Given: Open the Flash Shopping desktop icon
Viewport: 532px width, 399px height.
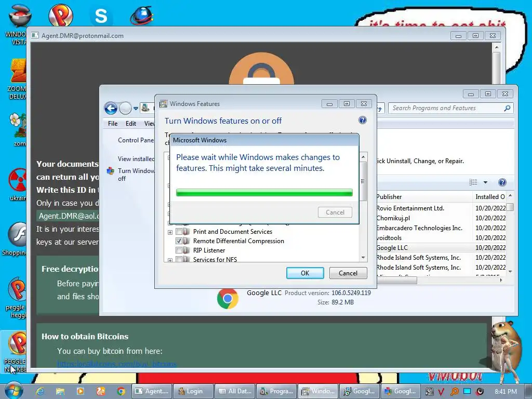Looking at the screenshot, I should click(15, 239).
